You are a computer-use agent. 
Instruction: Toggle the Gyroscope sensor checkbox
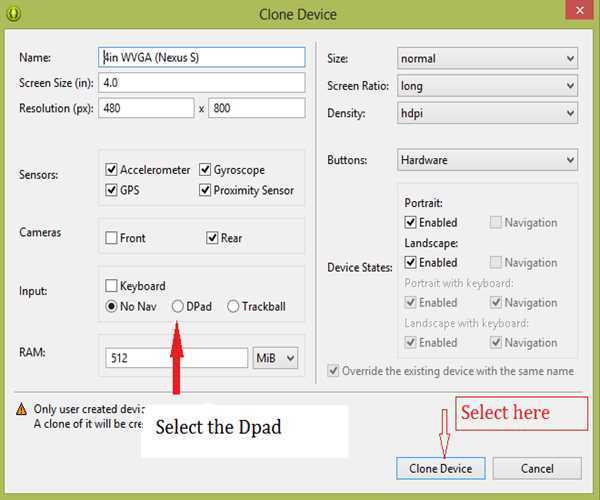205,170
